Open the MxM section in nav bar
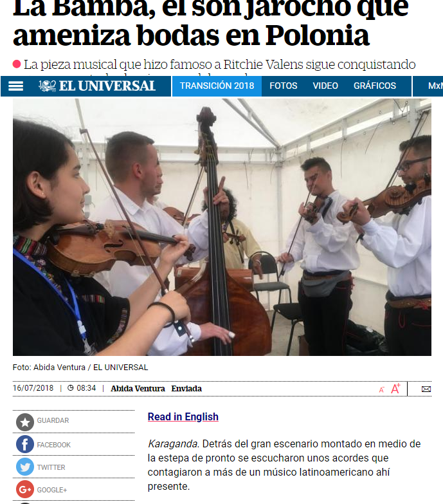443x504 pixels. pyautogui.click(x=435, y=86)
